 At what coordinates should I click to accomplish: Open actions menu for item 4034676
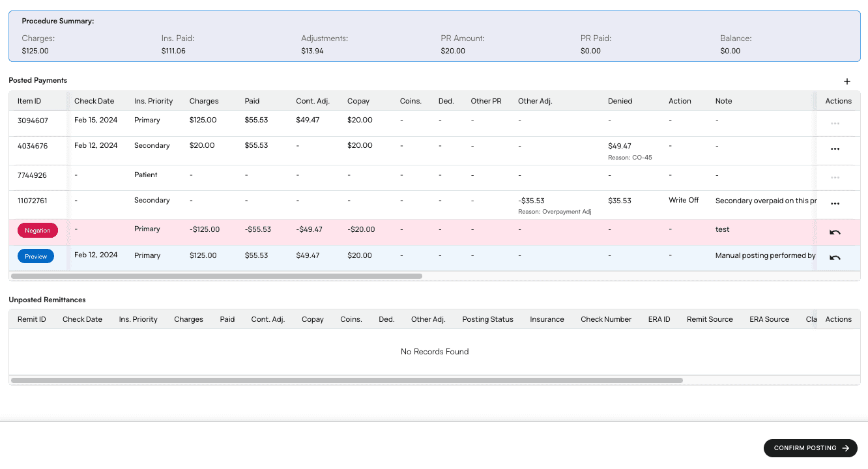[835, 149]
